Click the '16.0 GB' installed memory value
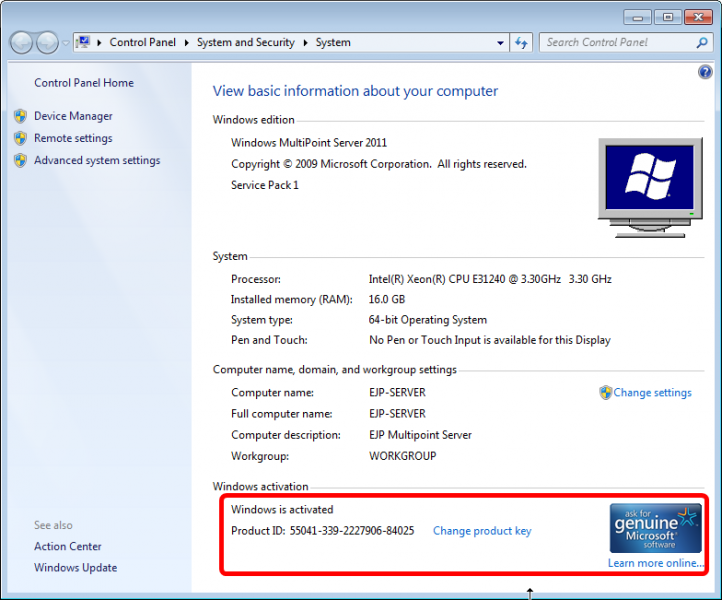The image size is (722, 600). 387,299
